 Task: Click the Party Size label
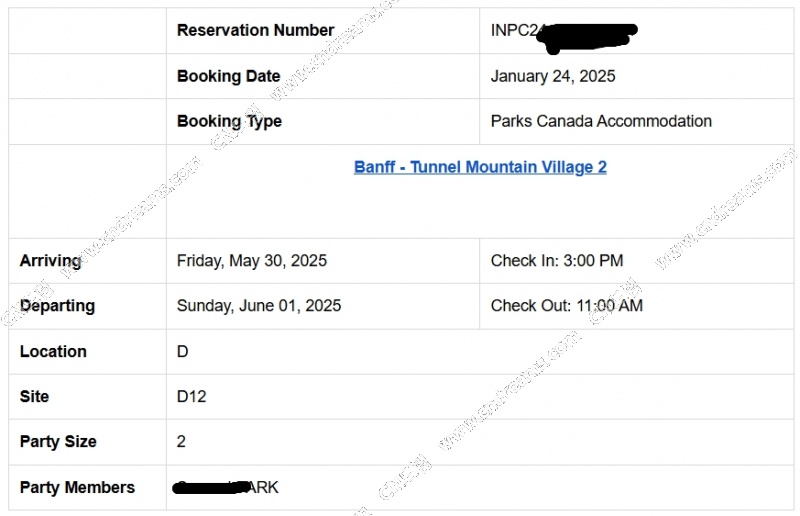58,442
